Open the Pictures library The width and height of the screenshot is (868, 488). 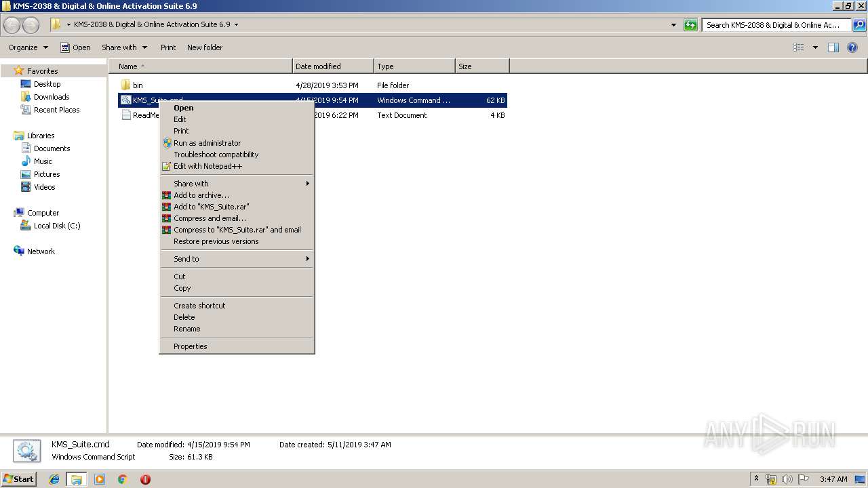click(47, 174)
